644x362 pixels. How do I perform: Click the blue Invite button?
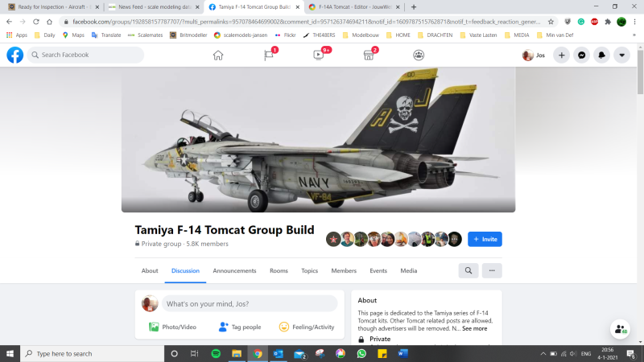click(485, 239)
